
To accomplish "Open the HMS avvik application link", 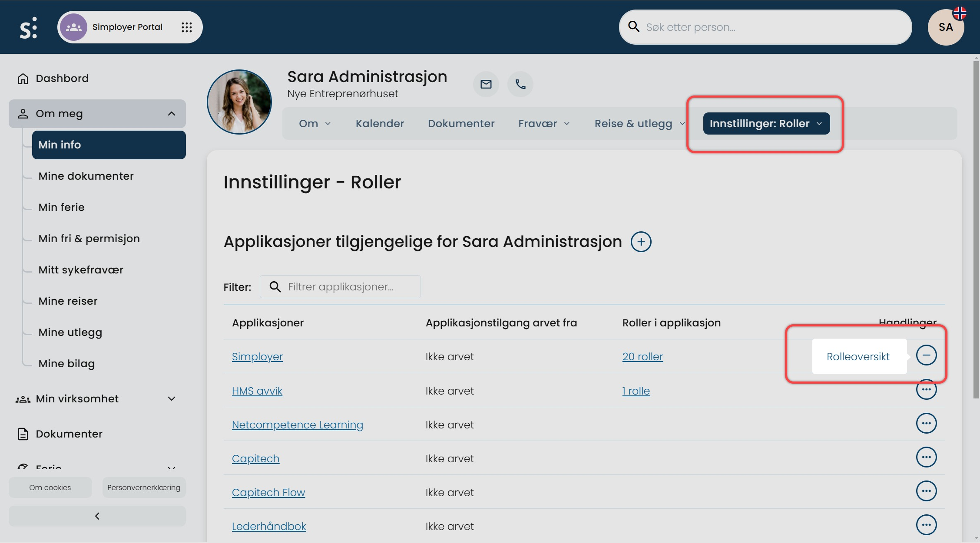I will click(x=257, y=391).
